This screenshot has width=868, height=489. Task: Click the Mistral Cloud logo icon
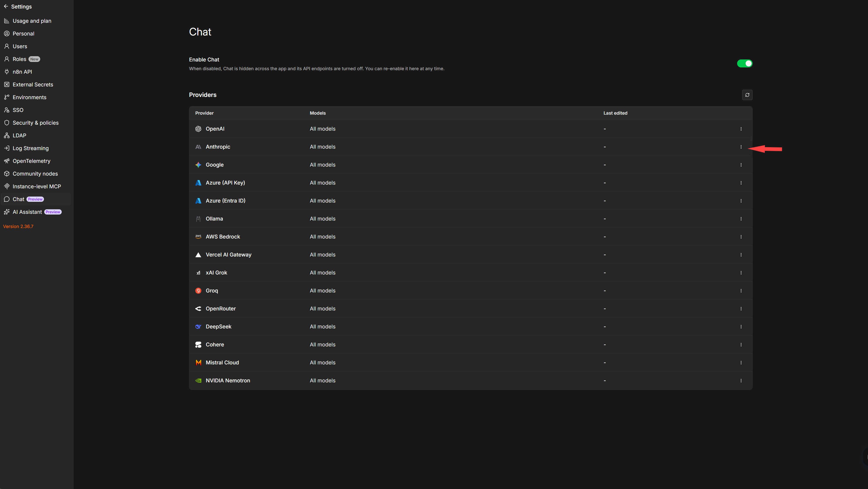[x=198, y=363]
